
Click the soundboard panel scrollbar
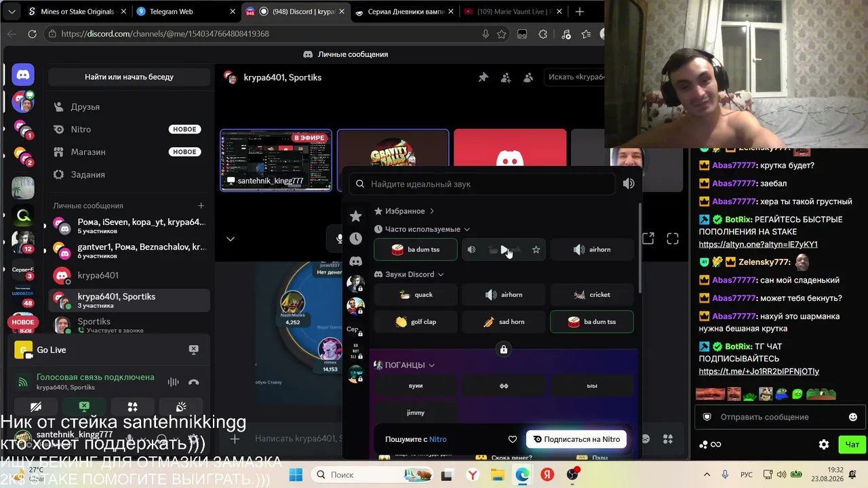[x=639, y=247]
